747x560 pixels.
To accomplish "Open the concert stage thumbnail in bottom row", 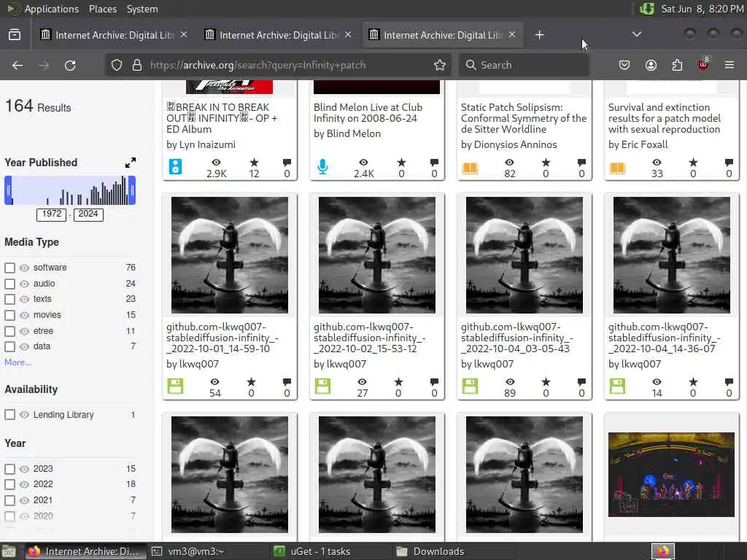I will click(671, 475).
